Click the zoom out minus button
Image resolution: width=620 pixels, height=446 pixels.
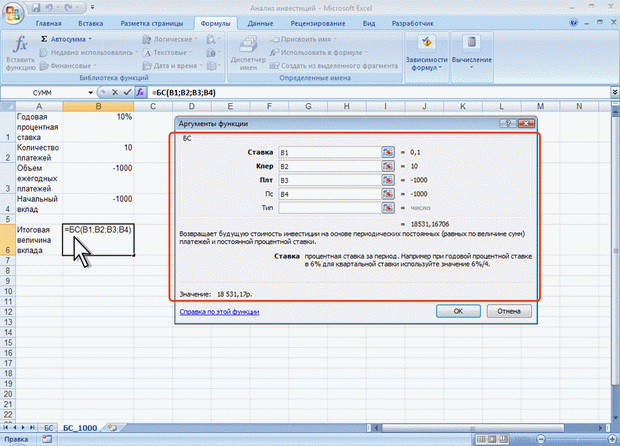(x=541, y=439)
